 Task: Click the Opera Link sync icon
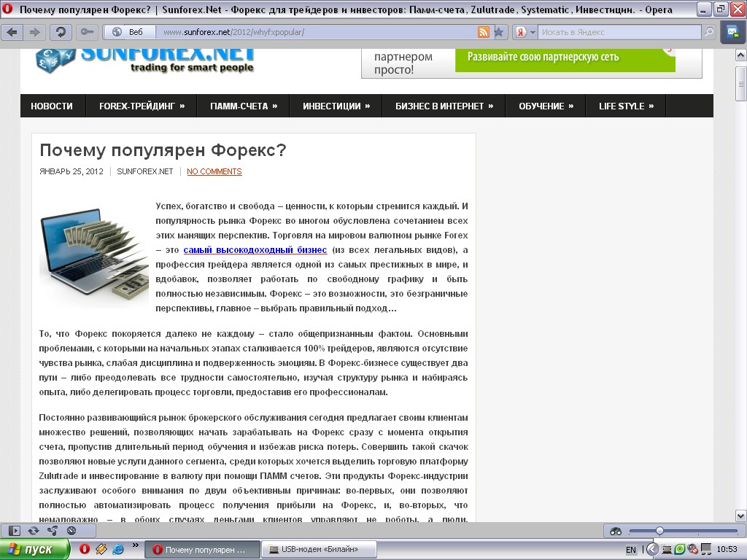pos(33,530)
